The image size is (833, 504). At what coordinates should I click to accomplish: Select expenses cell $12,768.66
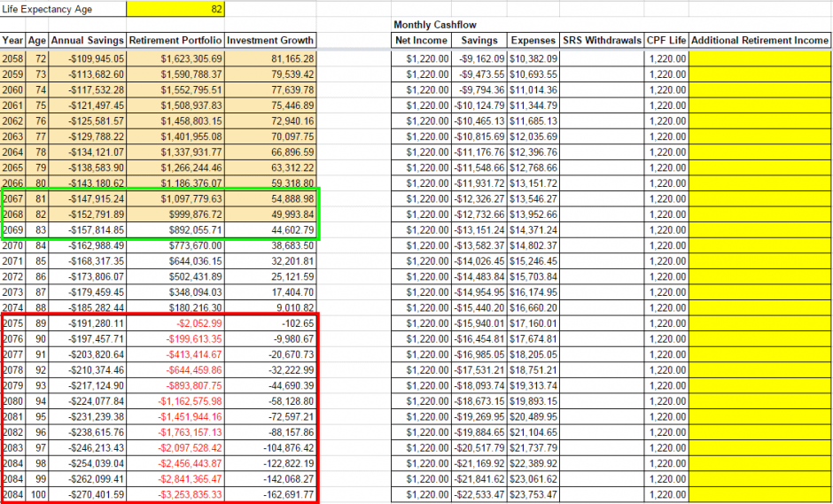(x=533, y=167)
